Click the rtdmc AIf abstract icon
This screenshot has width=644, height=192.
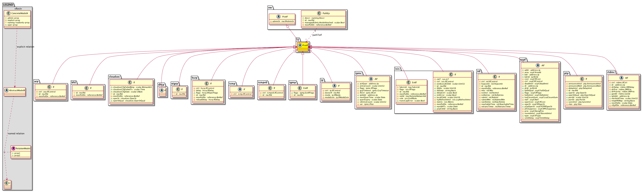(x=621, y=78)
